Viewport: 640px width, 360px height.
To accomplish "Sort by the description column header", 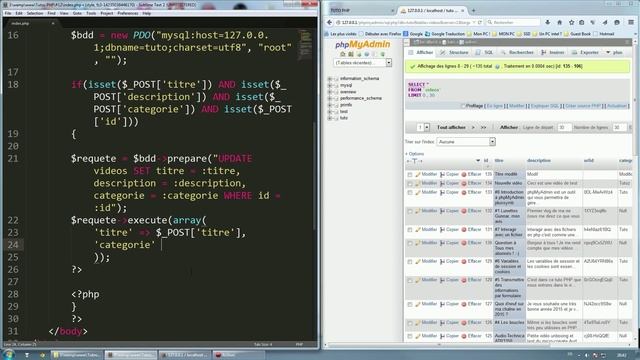I will [x=539, y=160].
